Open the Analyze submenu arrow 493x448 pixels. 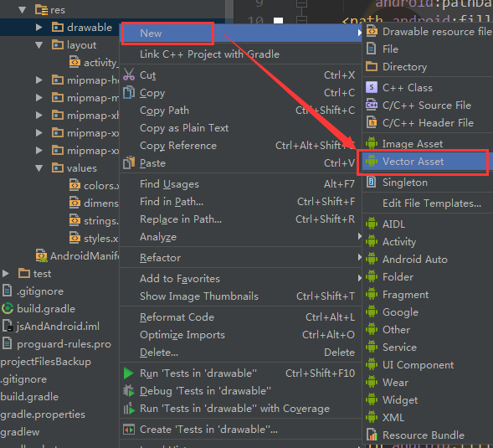click(359, 236)
